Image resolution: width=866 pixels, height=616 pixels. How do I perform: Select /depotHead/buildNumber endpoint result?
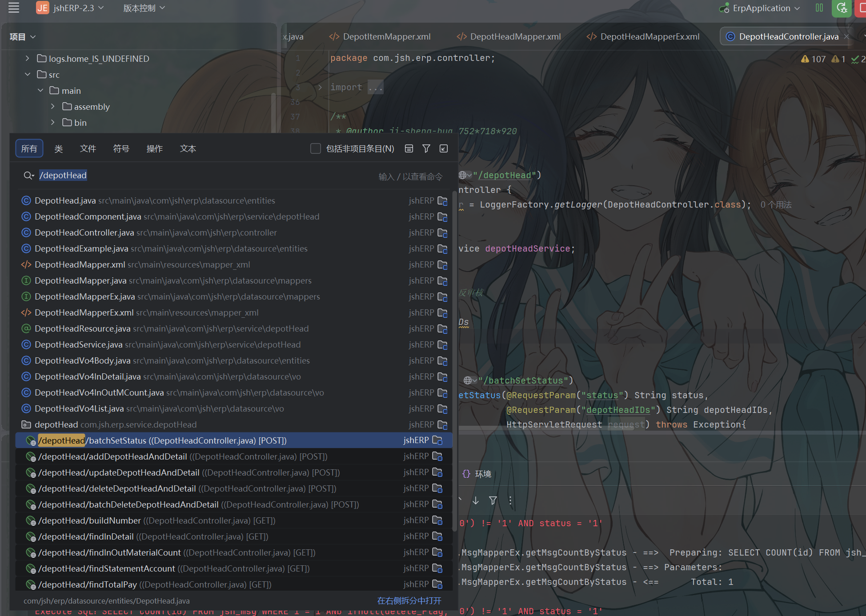[x=234, y=520]
